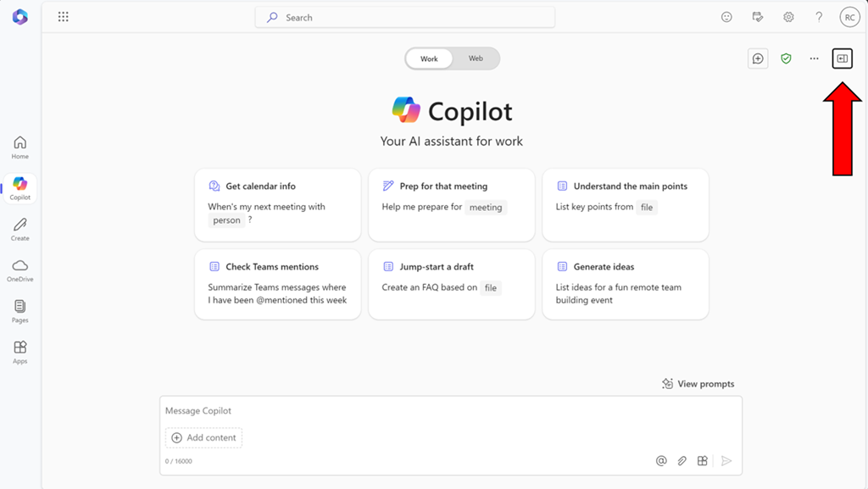Select the Copilot tab in sidebar
The image size is (868, 489).
(20, 188)
